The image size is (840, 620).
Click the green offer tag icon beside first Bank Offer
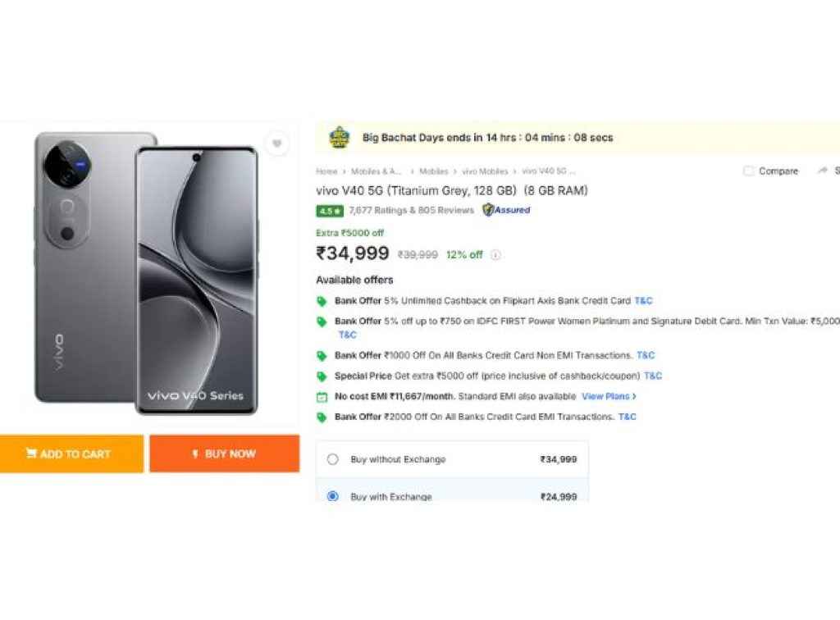(x=322, y=301)
